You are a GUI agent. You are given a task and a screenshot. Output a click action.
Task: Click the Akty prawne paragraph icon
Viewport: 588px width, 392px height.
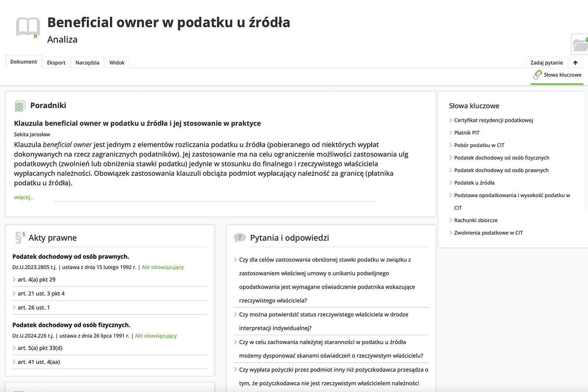(20, 238)
